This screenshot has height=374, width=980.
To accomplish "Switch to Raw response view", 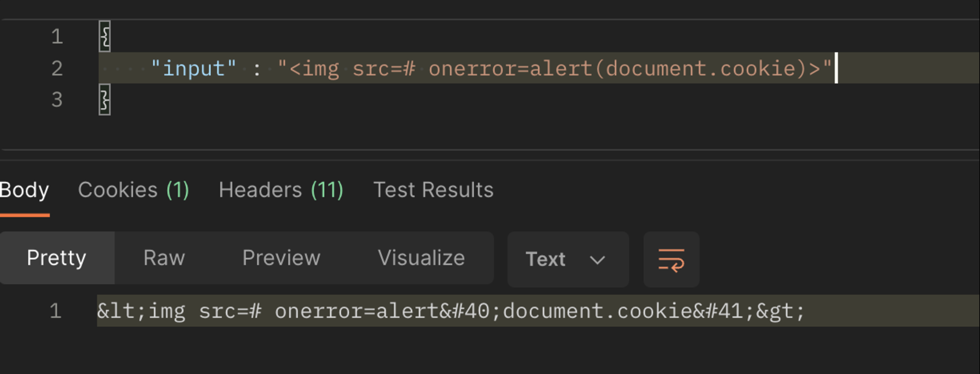I will coord(164,258).
